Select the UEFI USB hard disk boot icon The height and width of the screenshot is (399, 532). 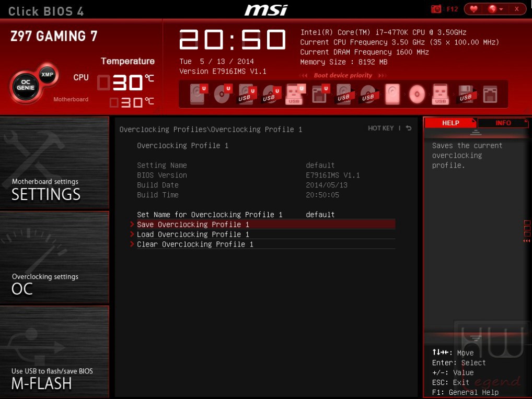[x=247, y=94]
